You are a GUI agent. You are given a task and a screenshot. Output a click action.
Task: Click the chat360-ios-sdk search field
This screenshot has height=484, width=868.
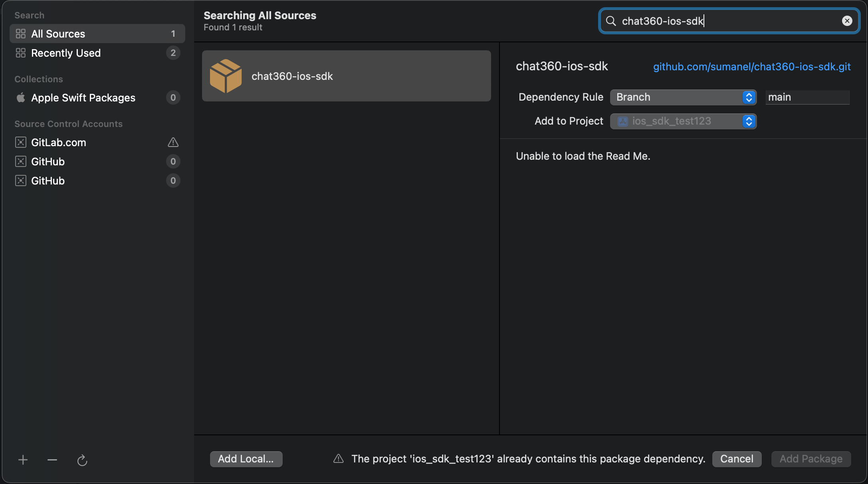click(727, 21)
